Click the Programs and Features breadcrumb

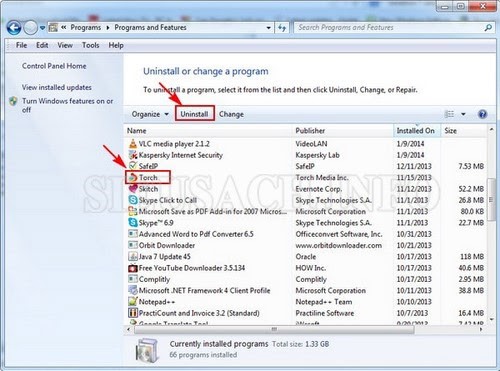150,28
